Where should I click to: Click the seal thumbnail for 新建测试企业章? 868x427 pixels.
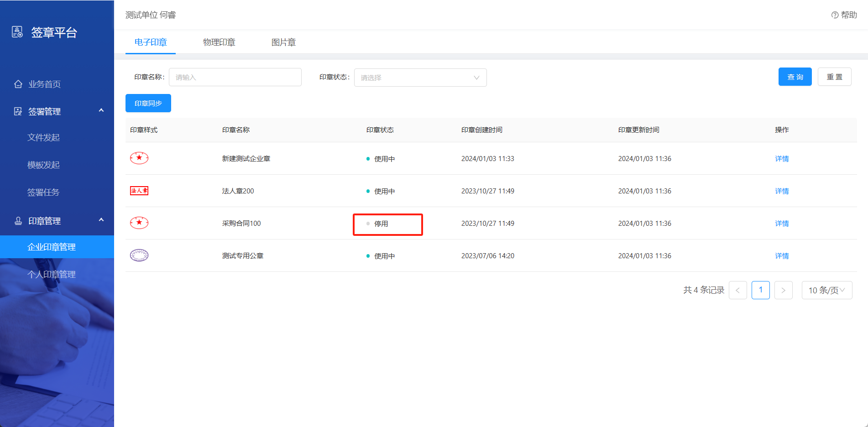pos(139,158)
